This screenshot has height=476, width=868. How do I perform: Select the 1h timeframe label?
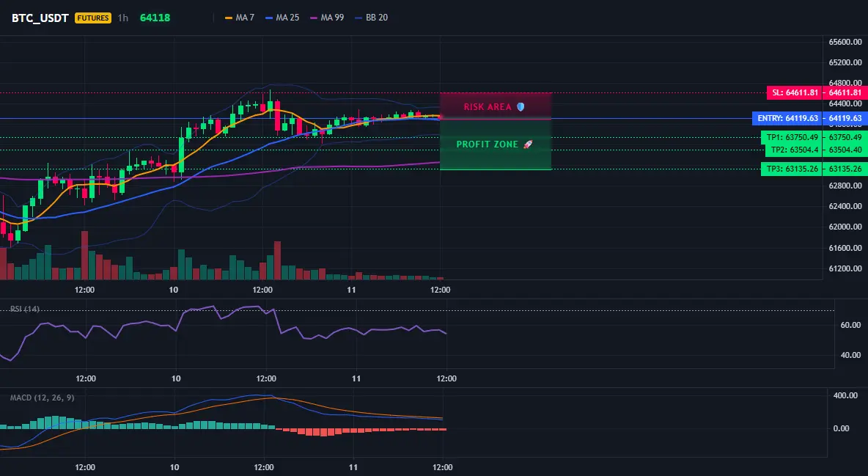[123, 18]
